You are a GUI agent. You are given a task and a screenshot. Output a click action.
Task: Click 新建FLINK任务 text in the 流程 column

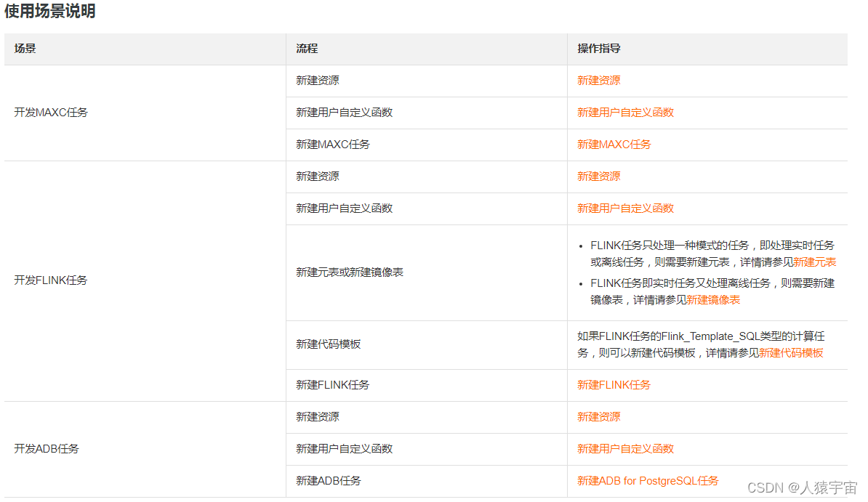point(332,385)
